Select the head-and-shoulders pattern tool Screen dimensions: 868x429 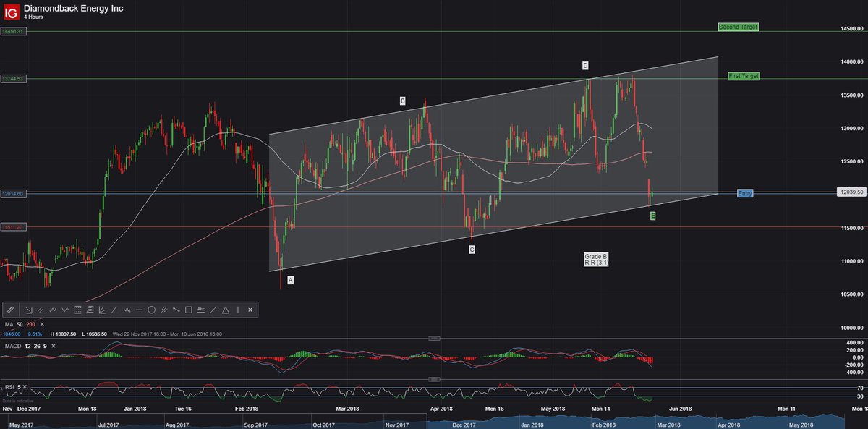click(127, 310)
